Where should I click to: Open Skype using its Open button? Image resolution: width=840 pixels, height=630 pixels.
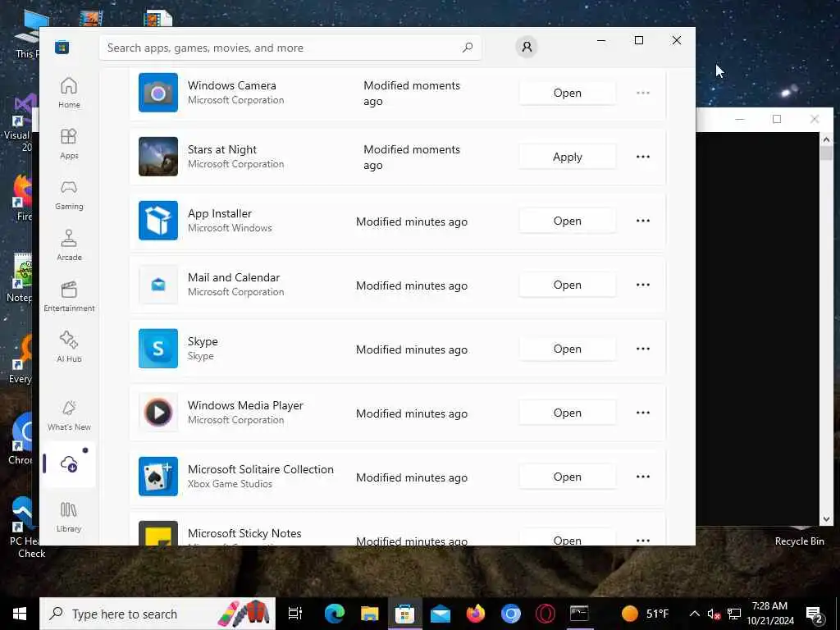tap(568, 349)
